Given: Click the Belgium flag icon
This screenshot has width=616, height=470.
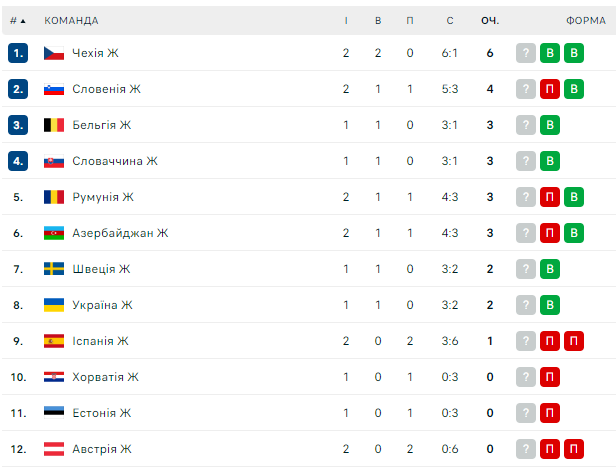Looking at the screenshot, I should click(54, 125).
